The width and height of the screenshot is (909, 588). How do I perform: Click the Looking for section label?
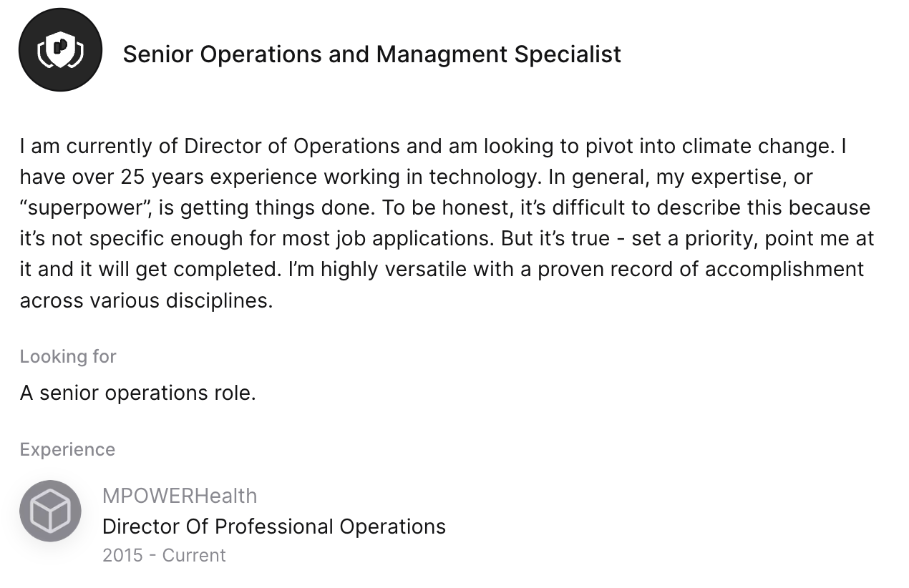tap(68, 356)
